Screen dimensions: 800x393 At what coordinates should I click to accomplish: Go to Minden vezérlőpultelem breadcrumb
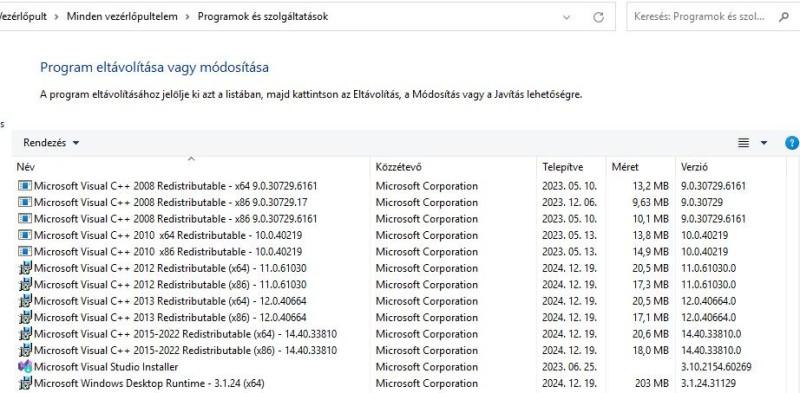pyautogui.click(x=122, y=16)
